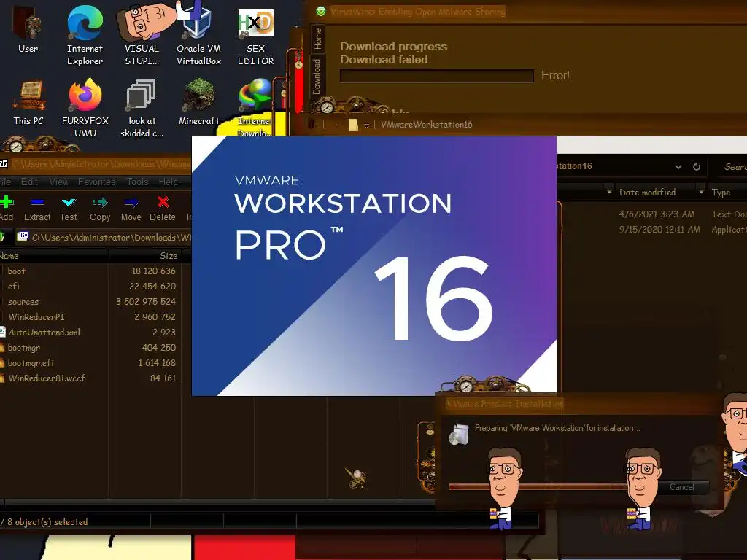Launch the Minecraft desktop shortcut
747x560 pixels.
click(198, 102)
